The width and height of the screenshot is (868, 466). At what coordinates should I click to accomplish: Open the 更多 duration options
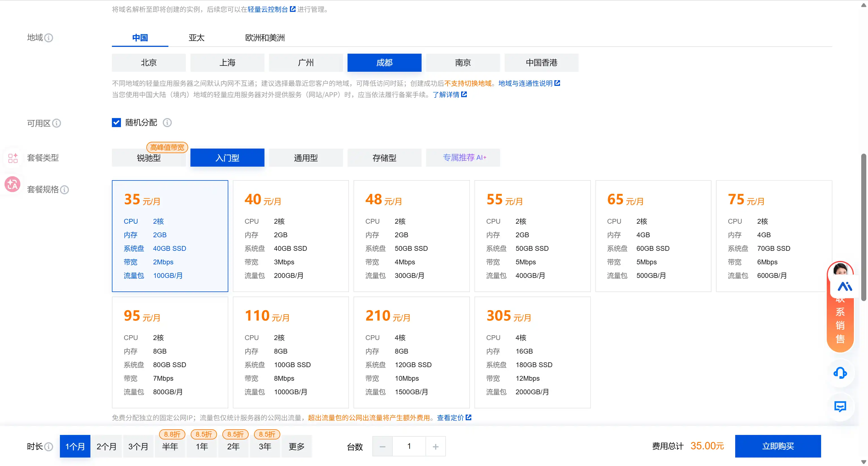click(x=296, y=447)
